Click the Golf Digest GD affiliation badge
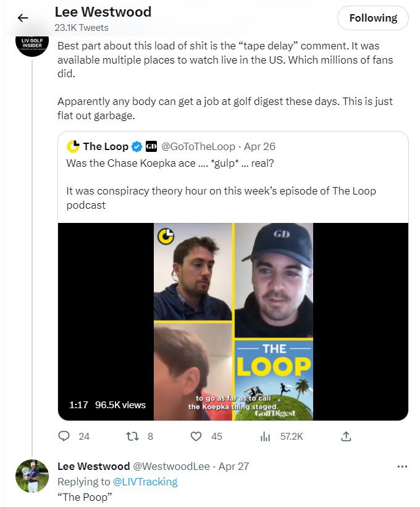Image resolution: width=420 pixels, height=507 pixels. (x=151, y=146)
